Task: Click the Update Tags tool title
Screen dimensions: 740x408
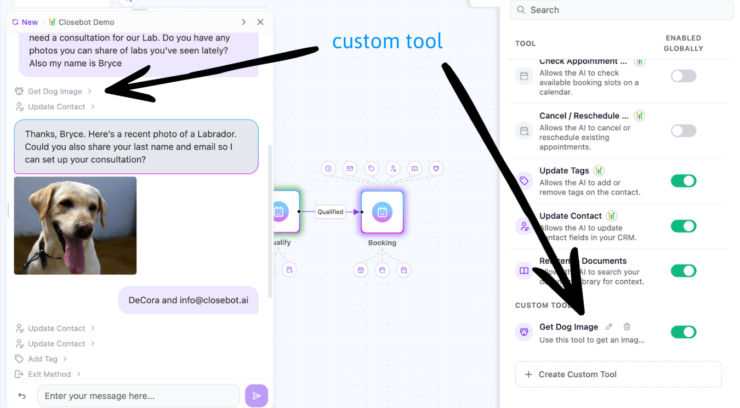Action: point(564,170)
